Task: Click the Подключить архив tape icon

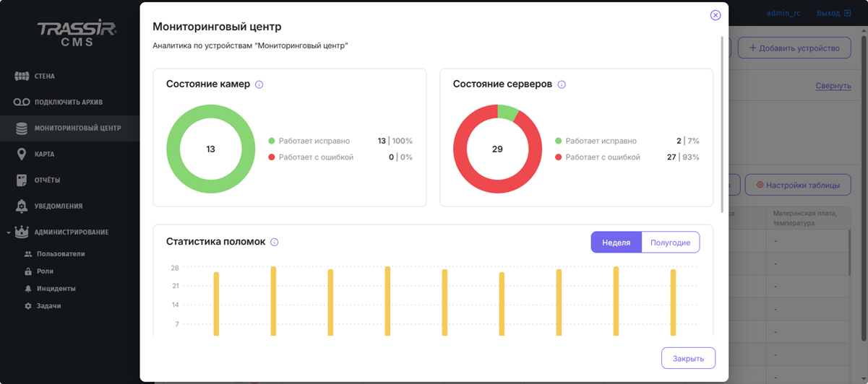Action: coord(22,102)
